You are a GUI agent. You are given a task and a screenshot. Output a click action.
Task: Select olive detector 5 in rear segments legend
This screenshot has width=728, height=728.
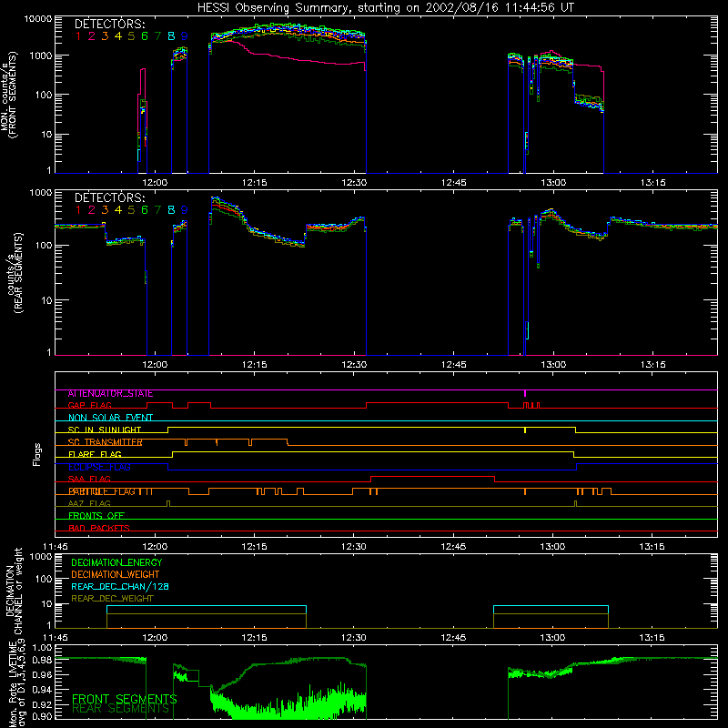click(131, 210)
